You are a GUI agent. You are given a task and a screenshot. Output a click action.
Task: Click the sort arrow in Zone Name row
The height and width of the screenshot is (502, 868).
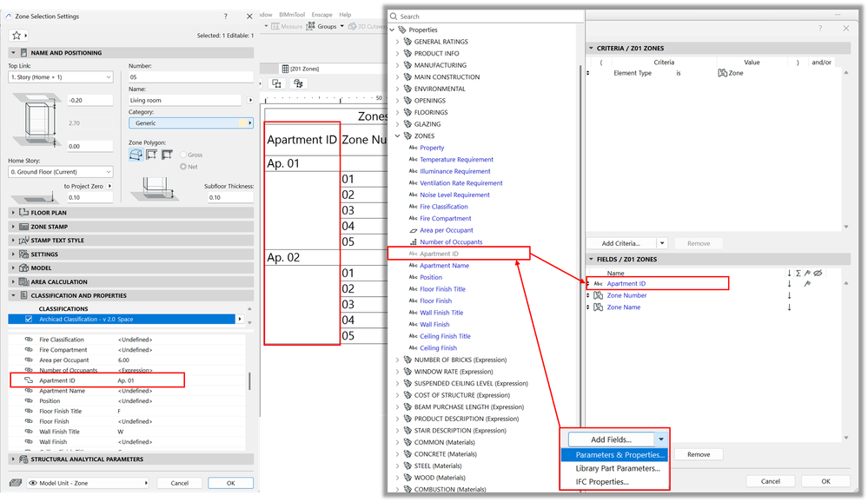pos(790,307)
